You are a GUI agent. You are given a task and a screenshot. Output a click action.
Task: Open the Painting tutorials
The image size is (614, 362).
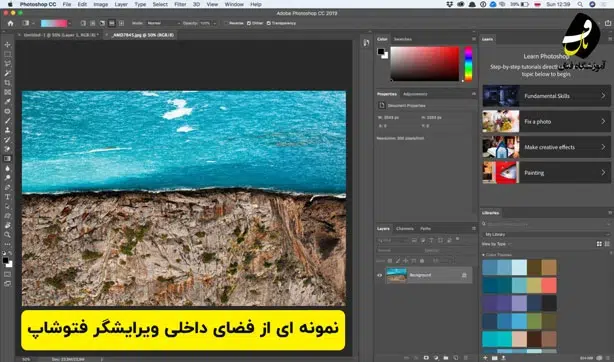tap(546, 173)
